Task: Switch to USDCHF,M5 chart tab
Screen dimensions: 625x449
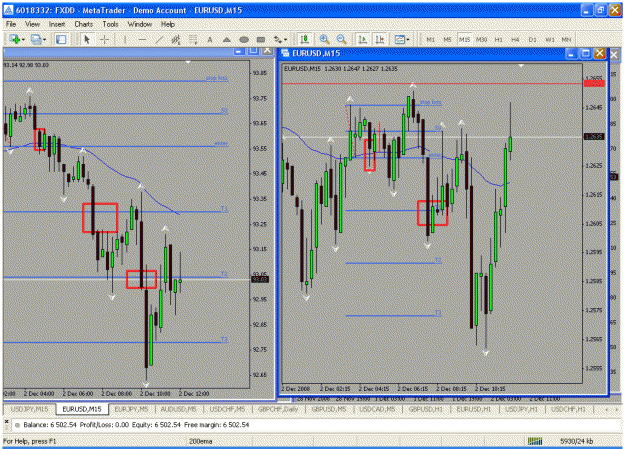Action: pos(227,409)
